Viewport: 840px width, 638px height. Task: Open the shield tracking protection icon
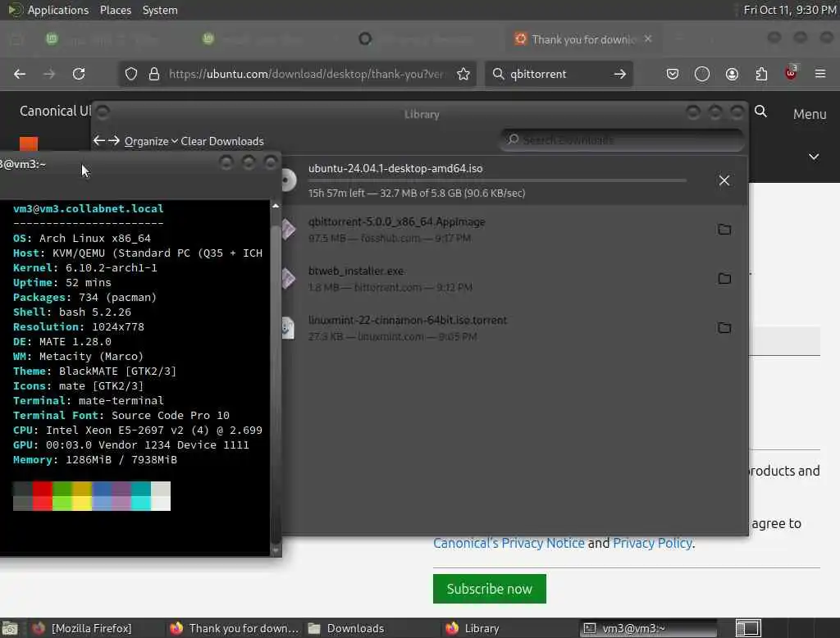[x=131, y=74]
